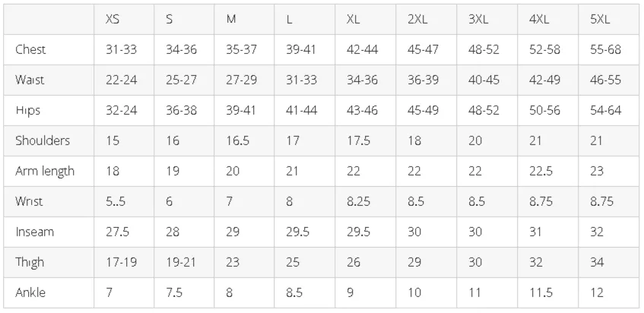Select the Wrist row label
644x313 pixels.
click(x=29, y=201)
